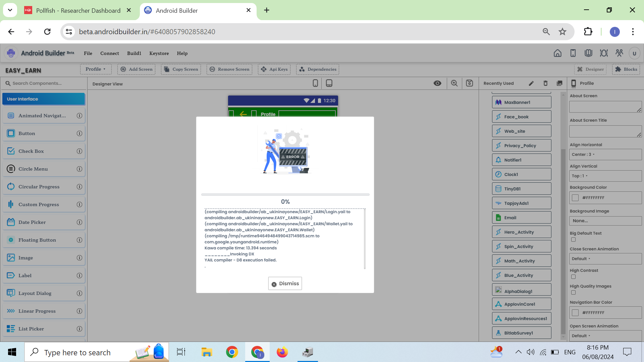Click the Background Color swatch
Screen dimensions: 644x362
tap(575, 198)
